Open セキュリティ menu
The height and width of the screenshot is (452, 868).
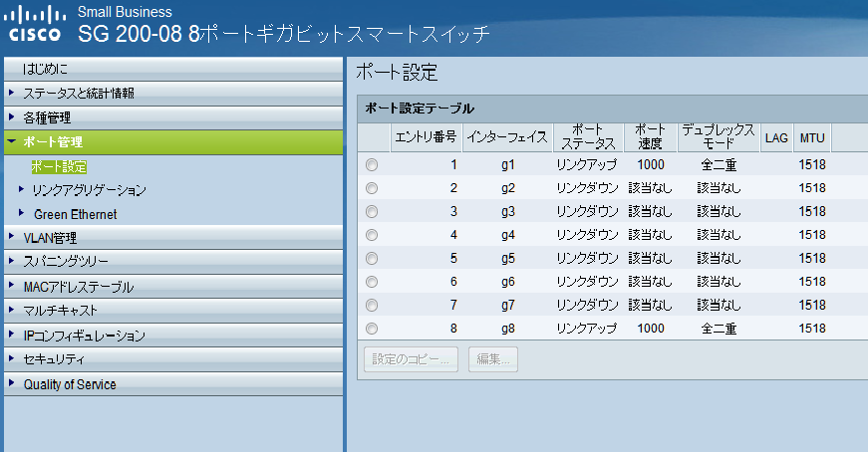[173, 359]
